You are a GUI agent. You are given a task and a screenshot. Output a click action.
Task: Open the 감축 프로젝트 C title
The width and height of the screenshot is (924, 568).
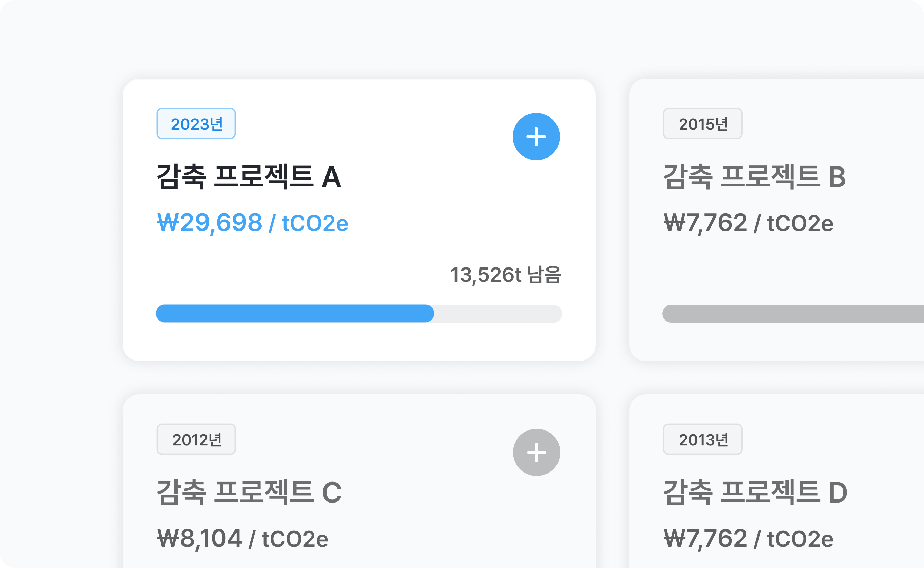click(249, 492)
